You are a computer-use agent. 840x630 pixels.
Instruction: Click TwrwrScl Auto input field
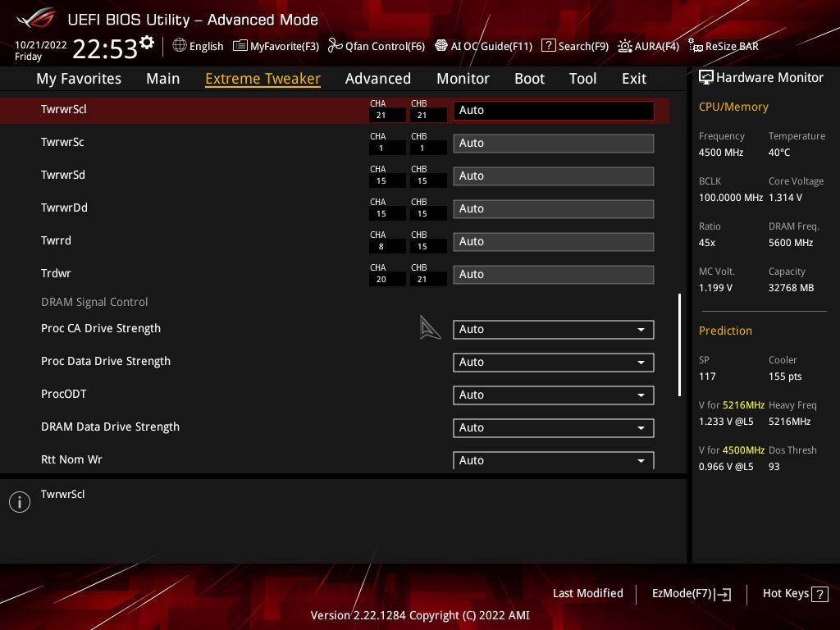click(554, 111)
